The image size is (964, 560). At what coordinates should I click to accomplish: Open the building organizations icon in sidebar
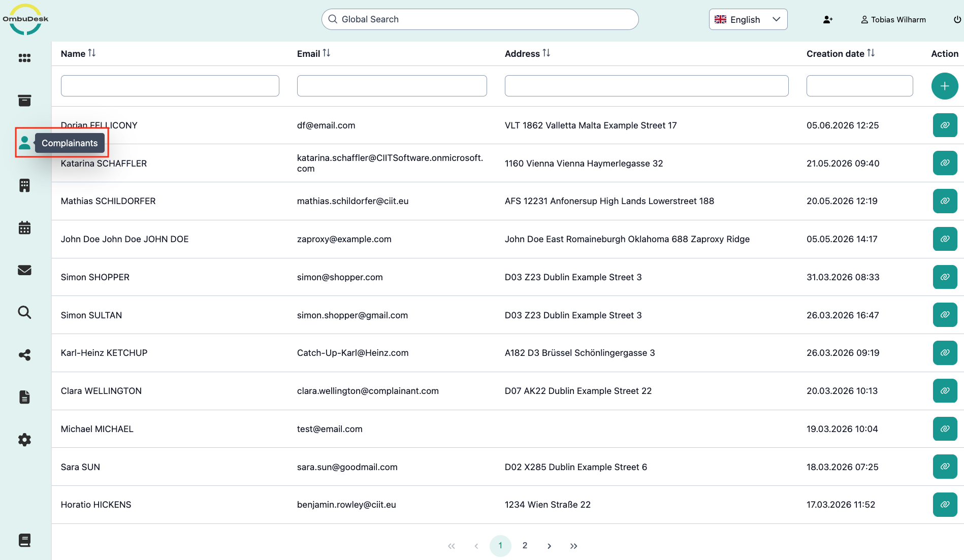(x=24, y=185)
